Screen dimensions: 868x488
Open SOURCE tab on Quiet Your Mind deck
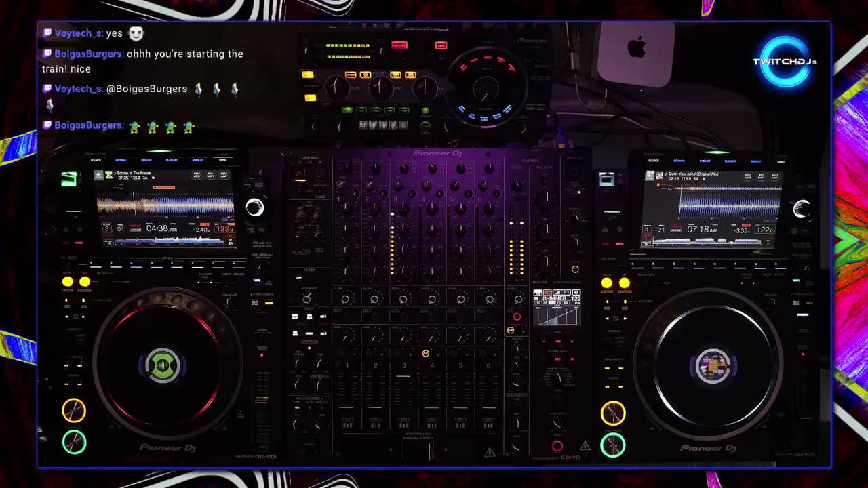coord(654,161)
